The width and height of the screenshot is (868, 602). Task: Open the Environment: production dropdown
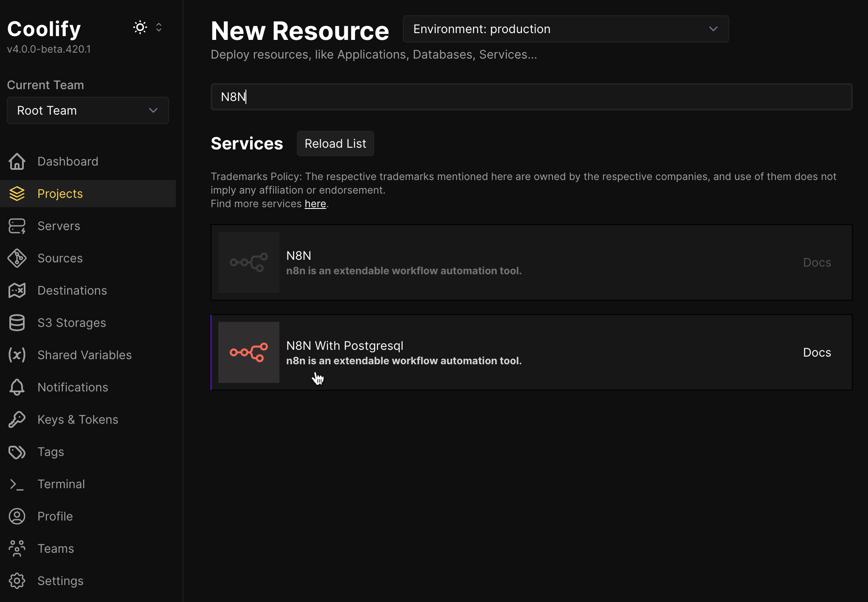coord(566,29)
